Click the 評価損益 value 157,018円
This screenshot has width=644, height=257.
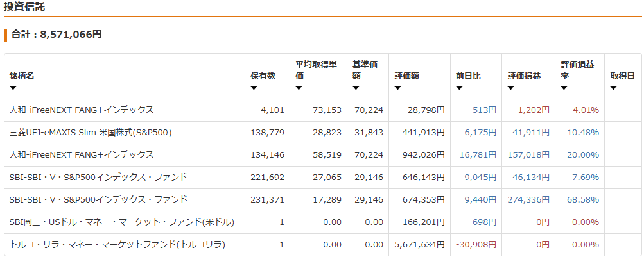pos(527,155)
